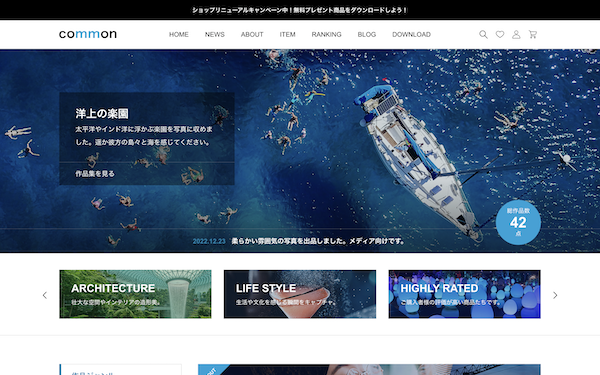Image resolution: width=600 pixels, height=375 pixels.
Task: Click the blue 42 works count badge
Action: [518, 222]
